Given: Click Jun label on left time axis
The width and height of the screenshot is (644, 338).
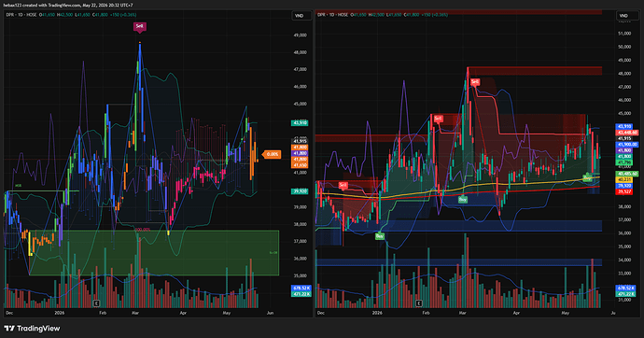Looking at the screenshot, I should pos(270,313).
